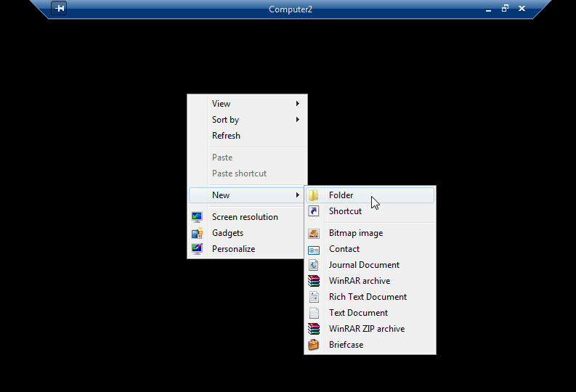Click the Contact card icon
Viewport: 576px width, 392px height.
(x=313, y=250)
